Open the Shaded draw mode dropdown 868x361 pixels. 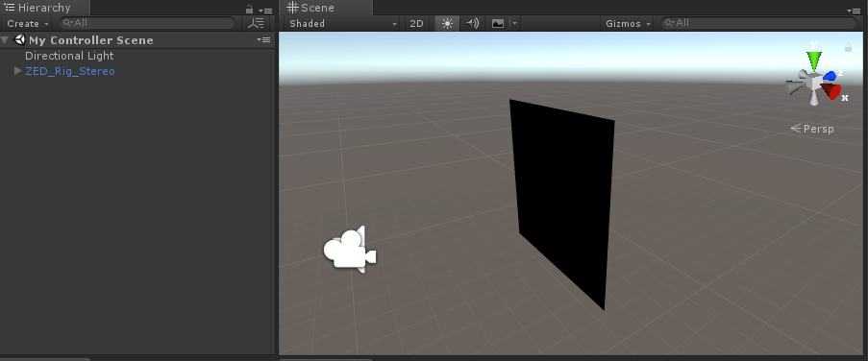342,23
